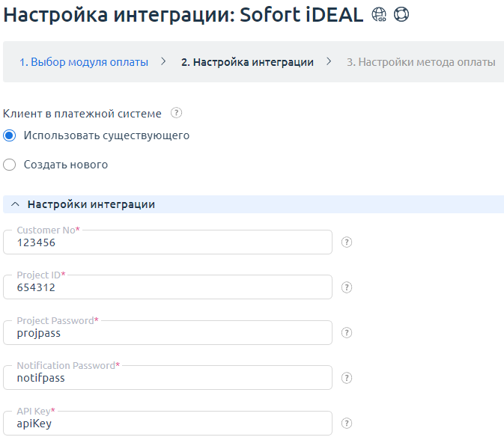Show the API Key field help icon
The height and width of the screenshot is (443, 504).
[347, 424]
